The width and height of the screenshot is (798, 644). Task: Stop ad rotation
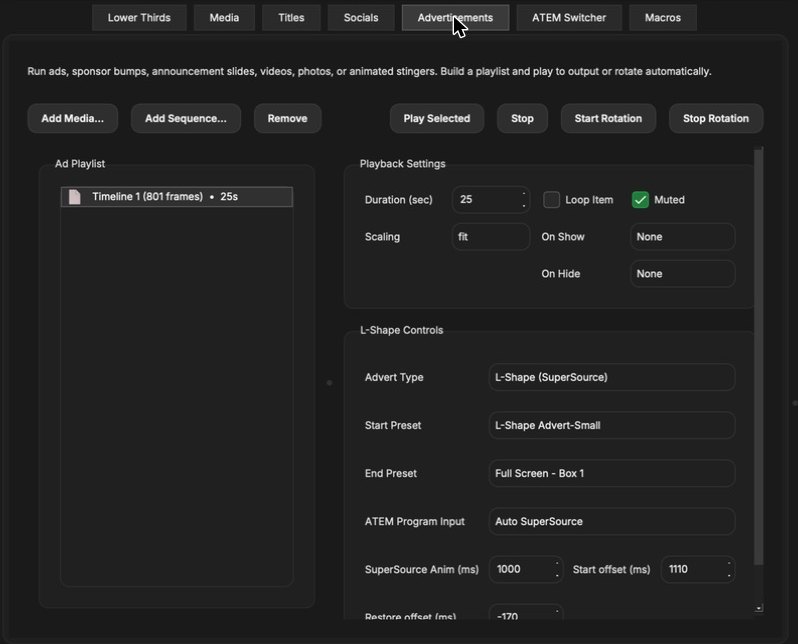(716, 119)
